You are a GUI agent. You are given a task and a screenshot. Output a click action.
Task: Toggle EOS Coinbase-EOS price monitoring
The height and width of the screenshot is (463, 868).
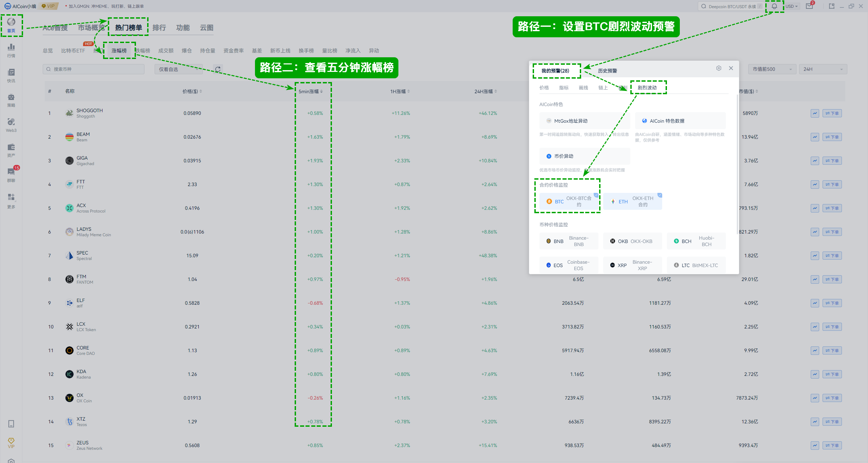click(569, 265)
